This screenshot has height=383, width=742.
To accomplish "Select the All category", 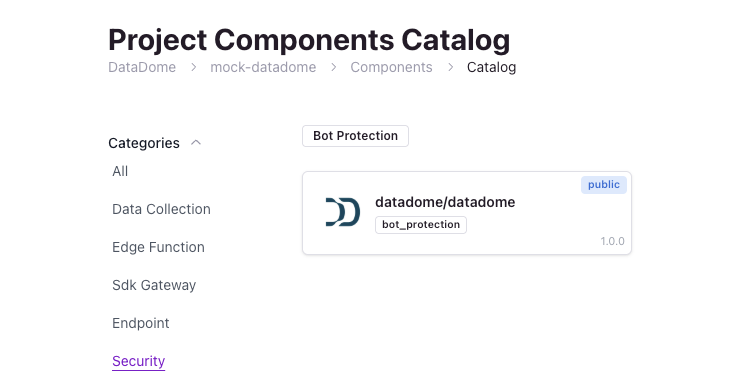I will tap(120, 171).
